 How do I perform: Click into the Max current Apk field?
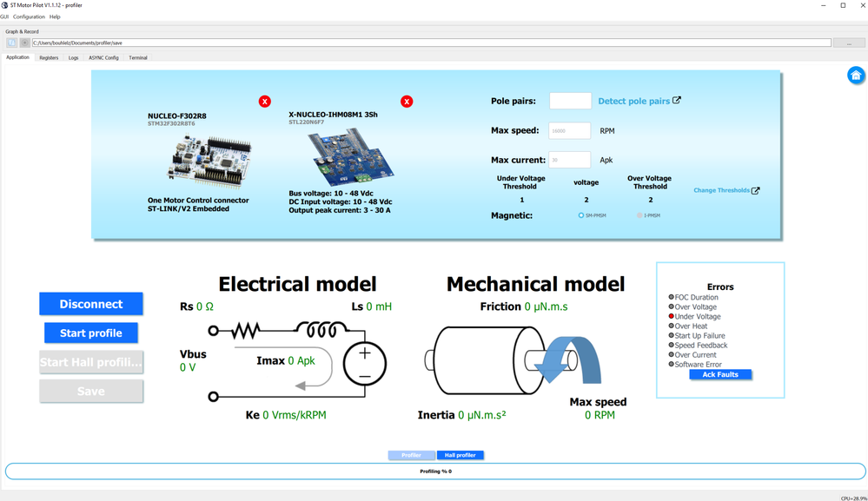coord(570,160)
